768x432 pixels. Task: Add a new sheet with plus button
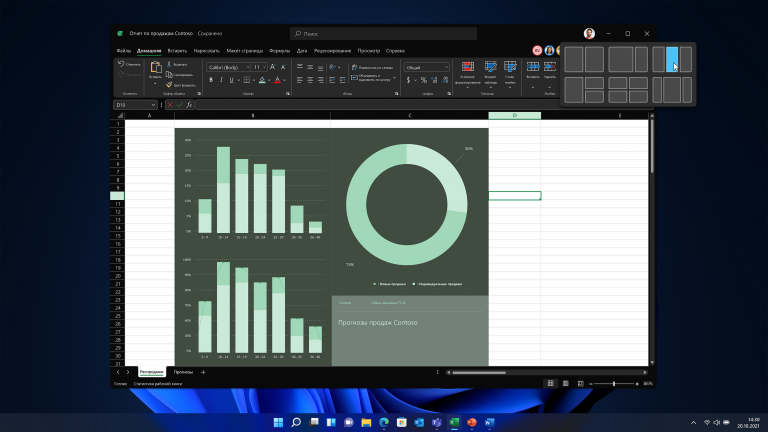[x=204, y=372]
